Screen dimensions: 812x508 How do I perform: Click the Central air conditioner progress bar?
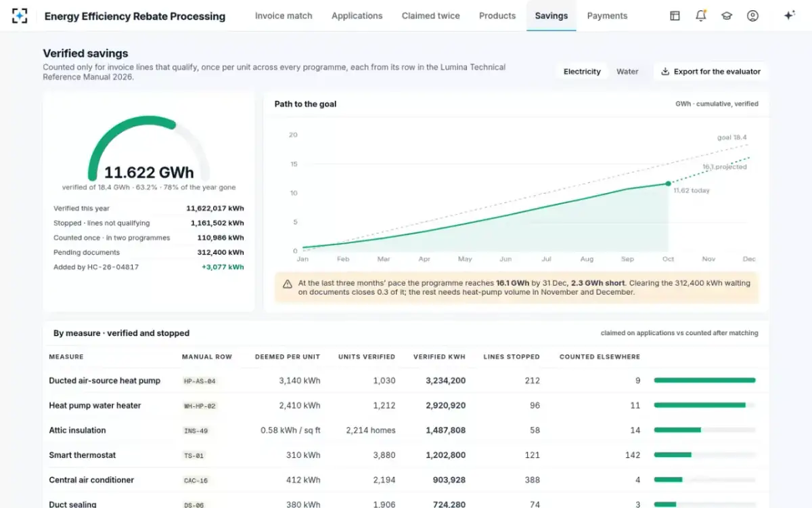point(704,480)
